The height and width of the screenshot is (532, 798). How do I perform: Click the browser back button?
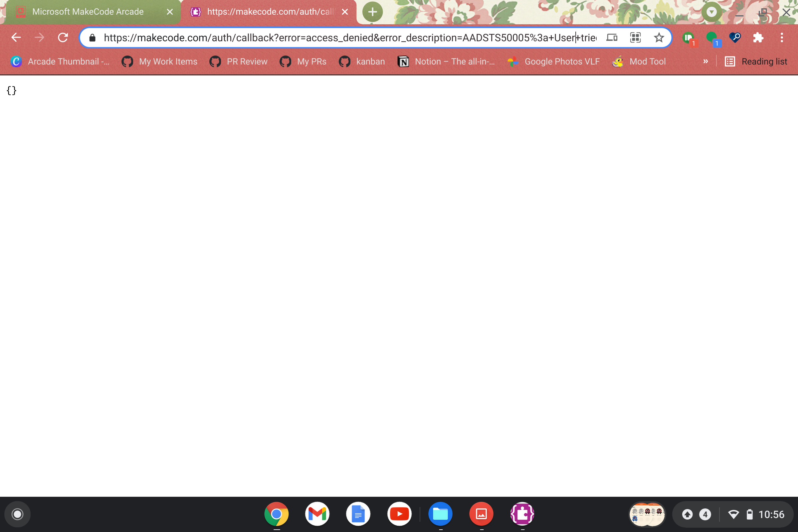[16, 37]
